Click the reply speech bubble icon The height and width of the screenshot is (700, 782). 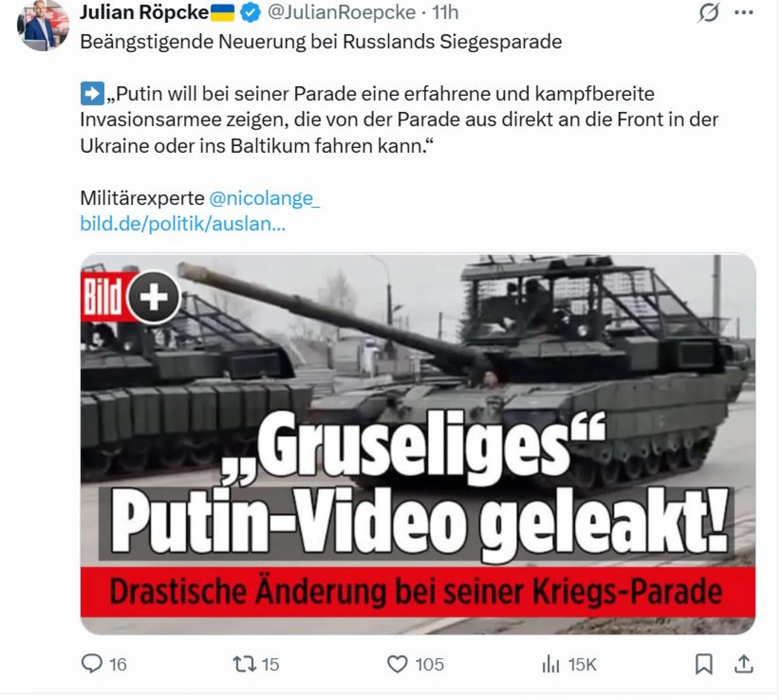[92, 664]
